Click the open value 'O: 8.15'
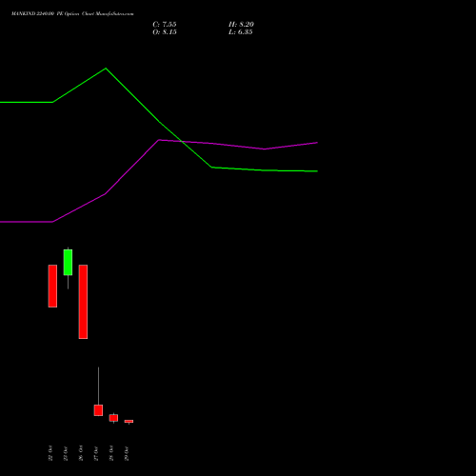The height and width of the screenshot is (476, 476). pos(165,32)
